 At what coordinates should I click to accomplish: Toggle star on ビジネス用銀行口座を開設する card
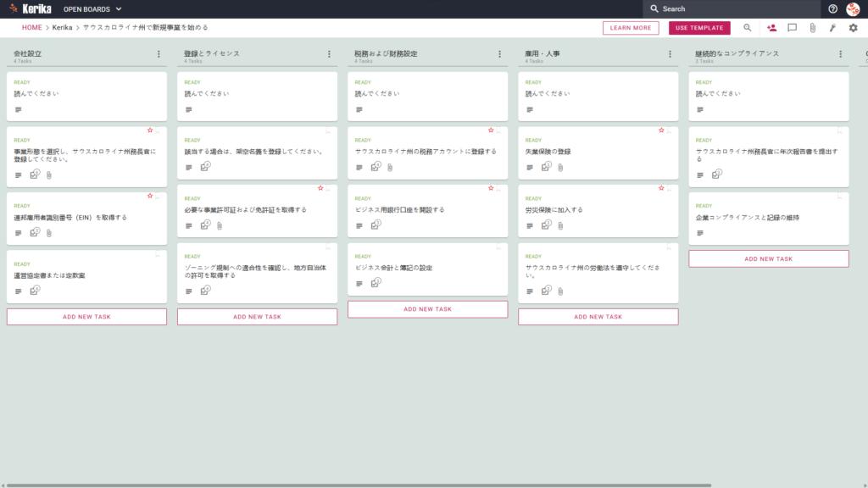point(491,188)
